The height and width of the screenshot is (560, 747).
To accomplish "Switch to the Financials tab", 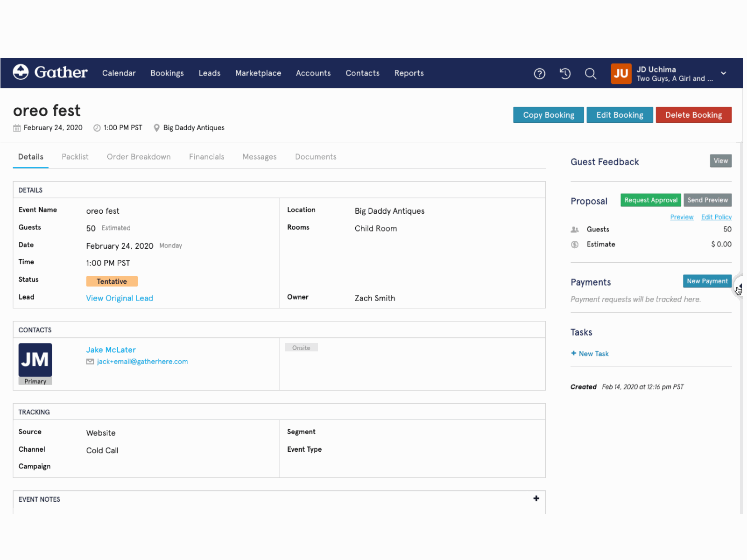I will (x=206, y=157).
